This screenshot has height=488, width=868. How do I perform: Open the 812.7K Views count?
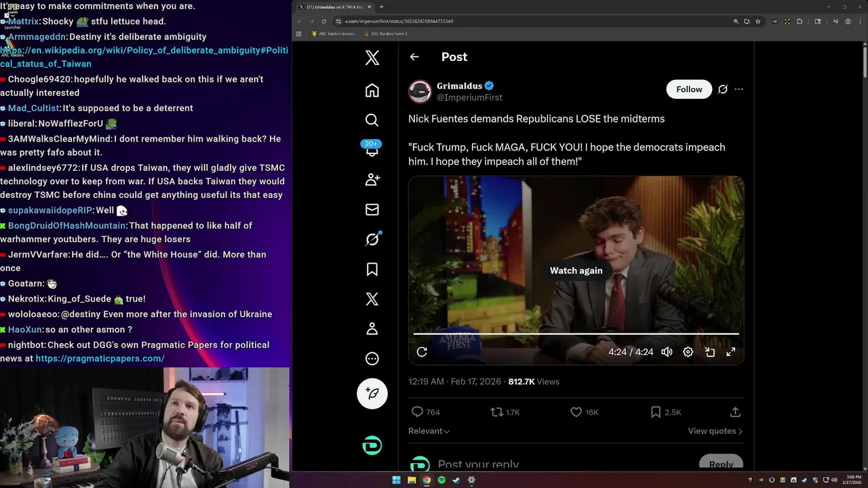[534, 382]
